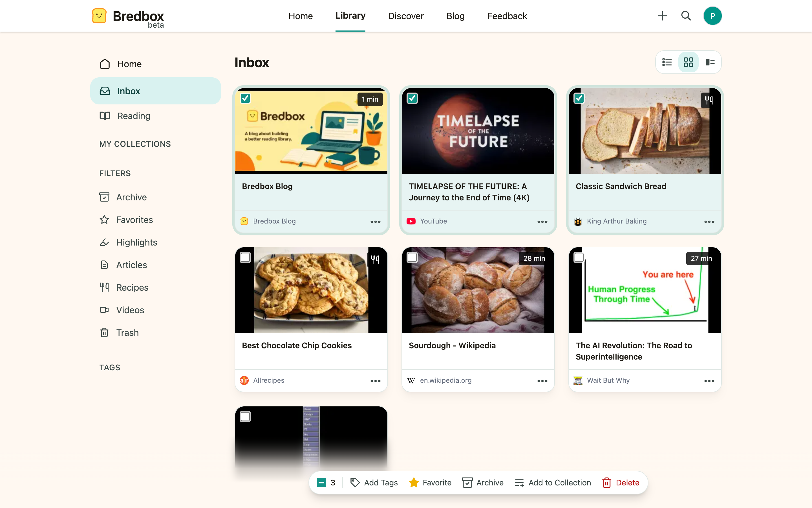This screenshot has height=508, width=812.
Task: Click the YouTube source label
Action: click(x=433, y=222)
